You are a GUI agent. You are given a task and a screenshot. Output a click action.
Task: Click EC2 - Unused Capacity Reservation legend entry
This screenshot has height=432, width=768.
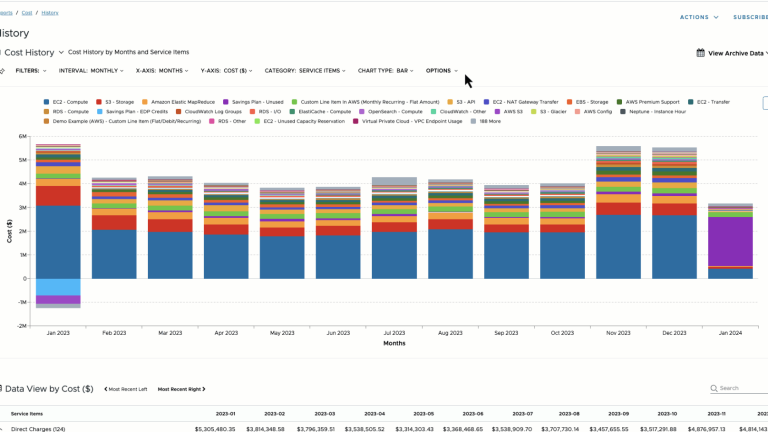pos(300,121)
